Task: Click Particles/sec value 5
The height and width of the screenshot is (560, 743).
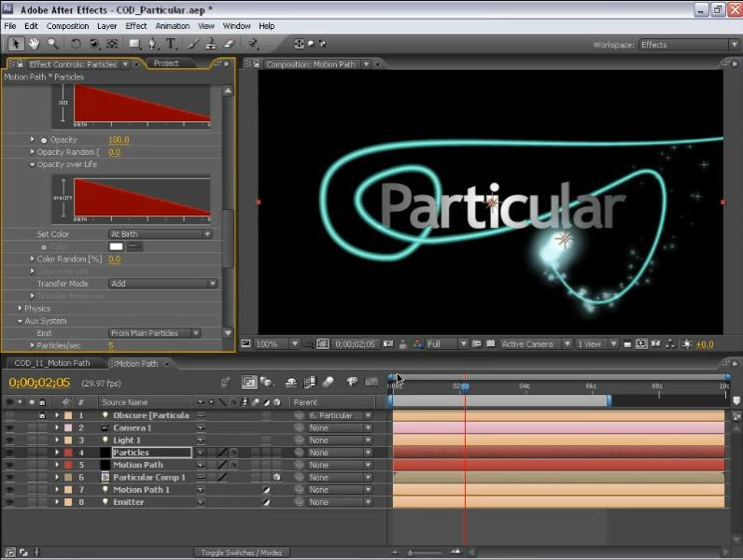Action: click(x=111, y=345)
